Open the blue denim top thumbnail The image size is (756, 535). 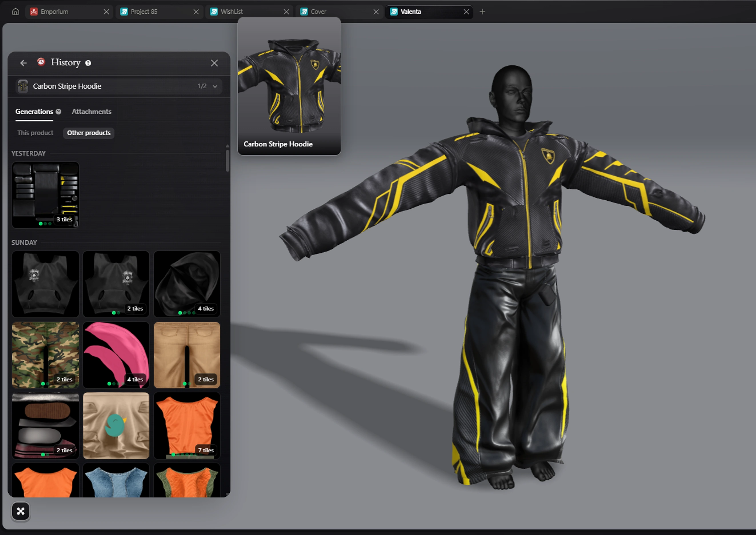[116, 481]
